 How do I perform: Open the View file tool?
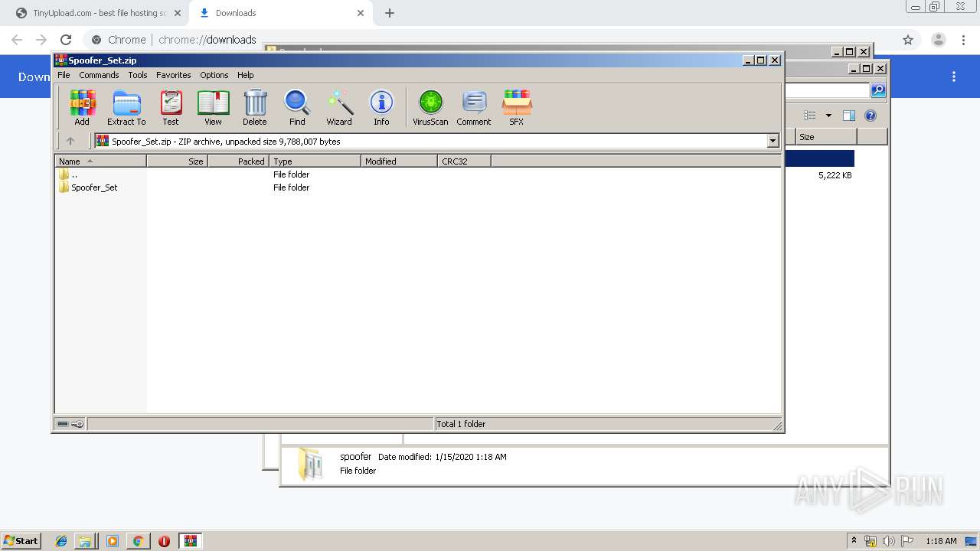[x=213, y=107]
